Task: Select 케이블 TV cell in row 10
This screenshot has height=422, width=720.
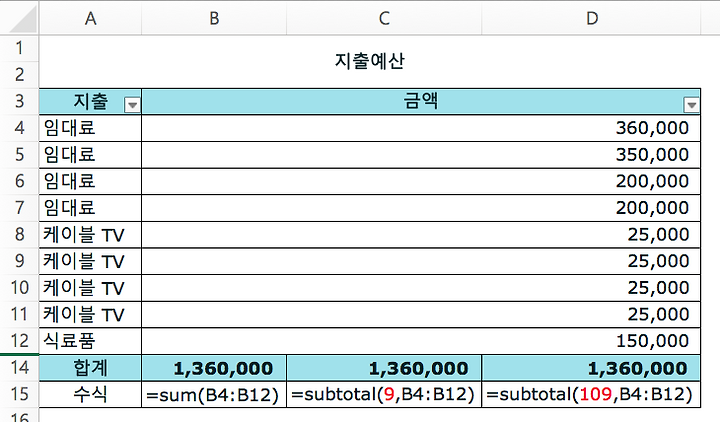Action: click(x=90, y=287)
